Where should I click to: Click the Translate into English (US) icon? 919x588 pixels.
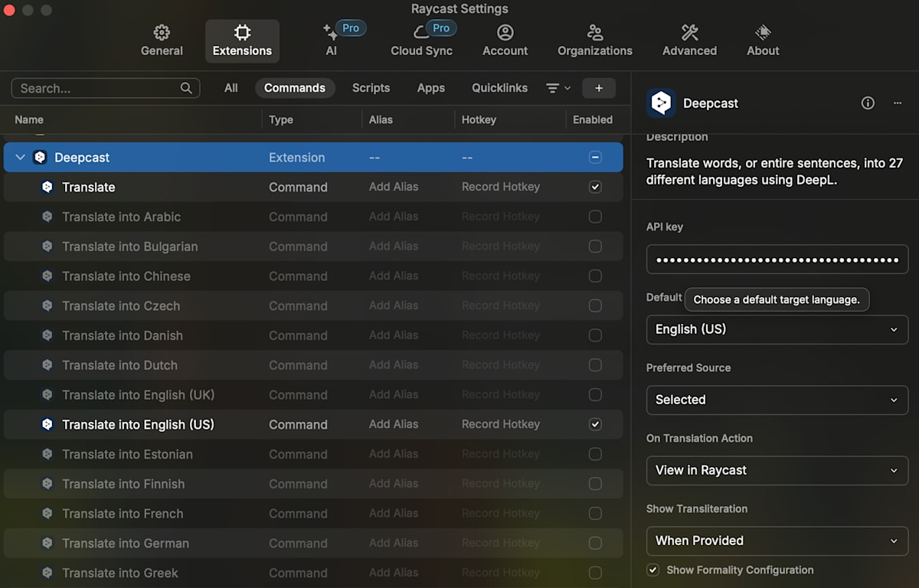pos(47,424)
